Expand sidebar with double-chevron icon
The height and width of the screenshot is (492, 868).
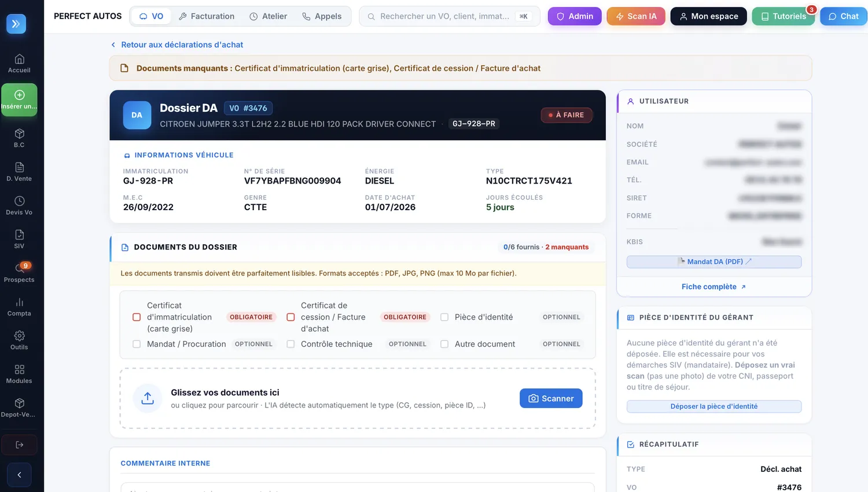click(16, 24)
